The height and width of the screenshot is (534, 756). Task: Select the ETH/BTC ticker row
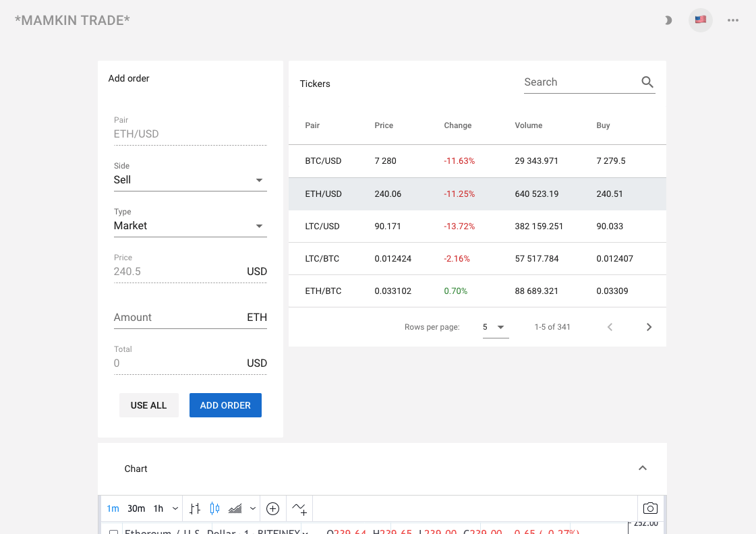point(477,291)
